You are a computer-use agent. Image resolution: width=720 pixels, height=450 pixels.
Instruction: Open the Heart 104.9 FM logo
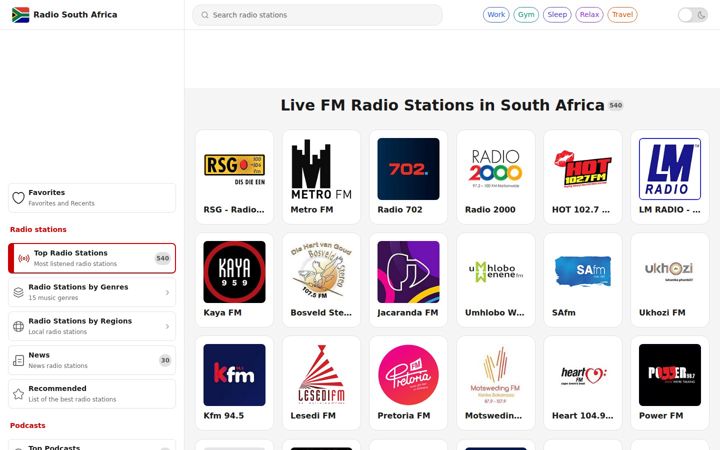(583, 375)
